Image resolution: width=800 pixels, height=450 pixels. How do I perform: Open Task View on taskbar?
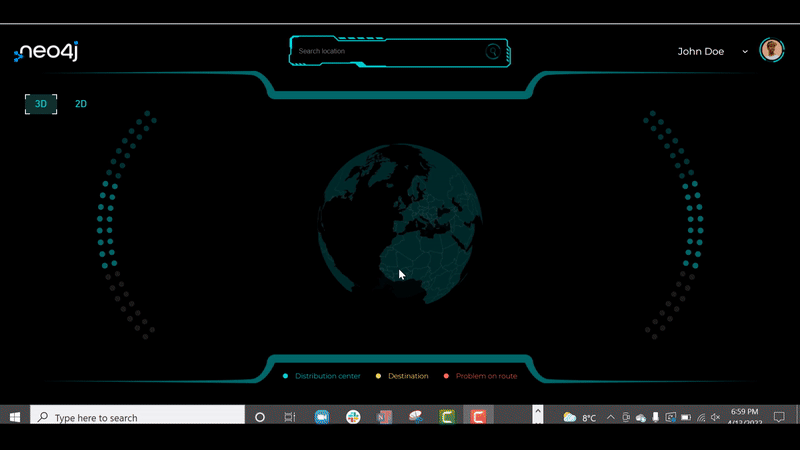pyautogui.click(x=290, y=417)
